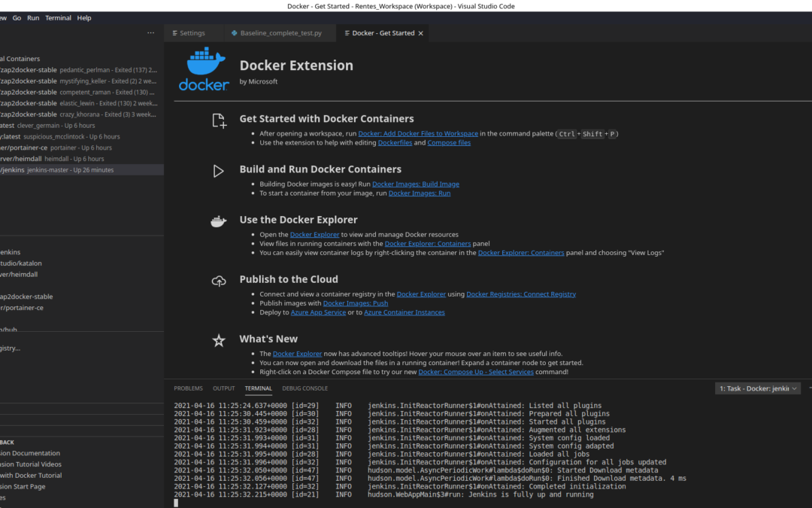812x508 pixels.
Task: Open the Docker Registries: Connect Registry link
Action: pos(521,294)
